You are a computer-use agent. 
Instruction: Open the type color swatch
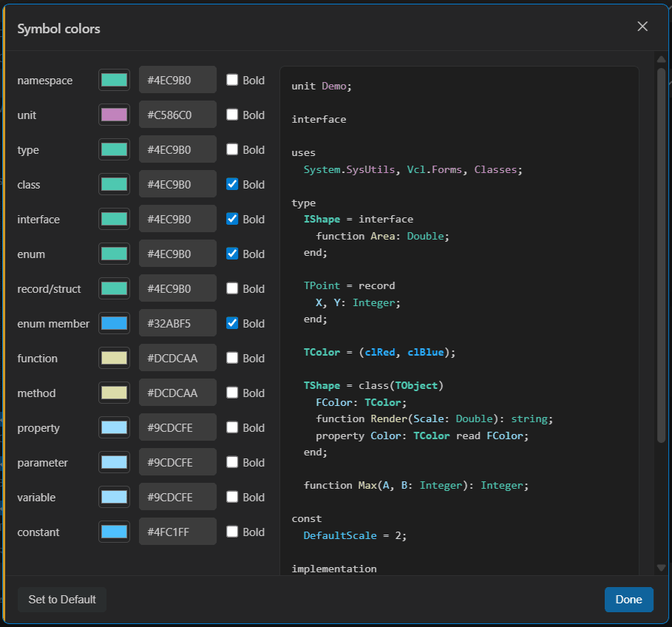point(114,149)
